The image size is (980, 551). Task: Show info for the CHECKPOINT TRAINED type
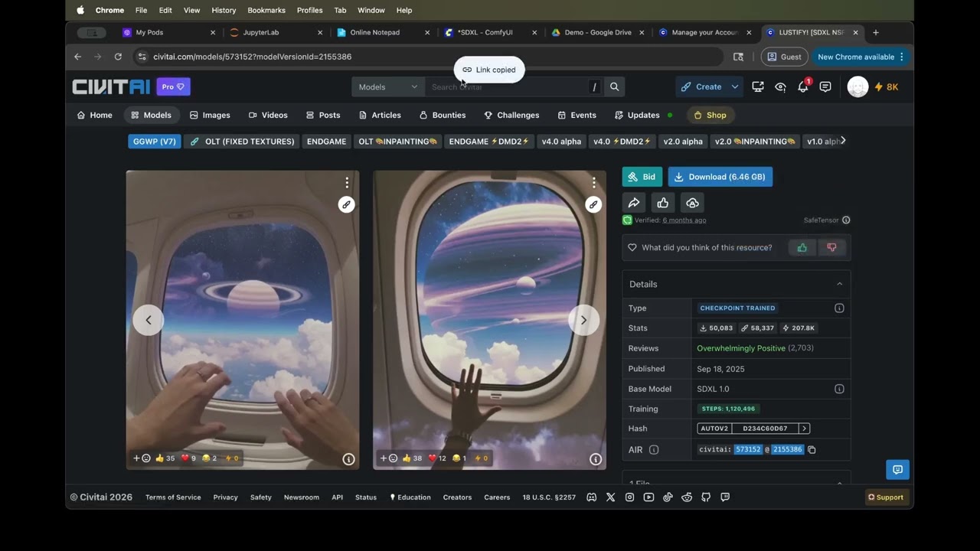click(839, 308)
